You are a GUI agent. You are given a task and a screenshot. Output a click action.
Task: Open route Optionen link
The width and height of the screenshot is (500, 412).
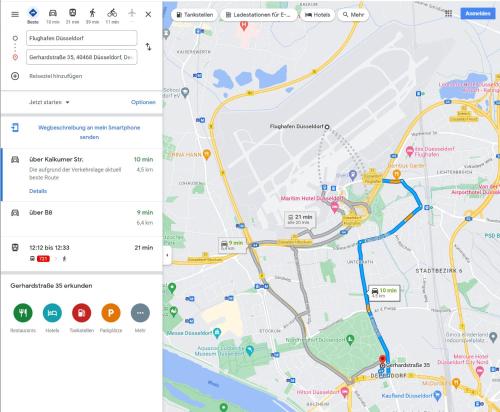coord(143,102)
